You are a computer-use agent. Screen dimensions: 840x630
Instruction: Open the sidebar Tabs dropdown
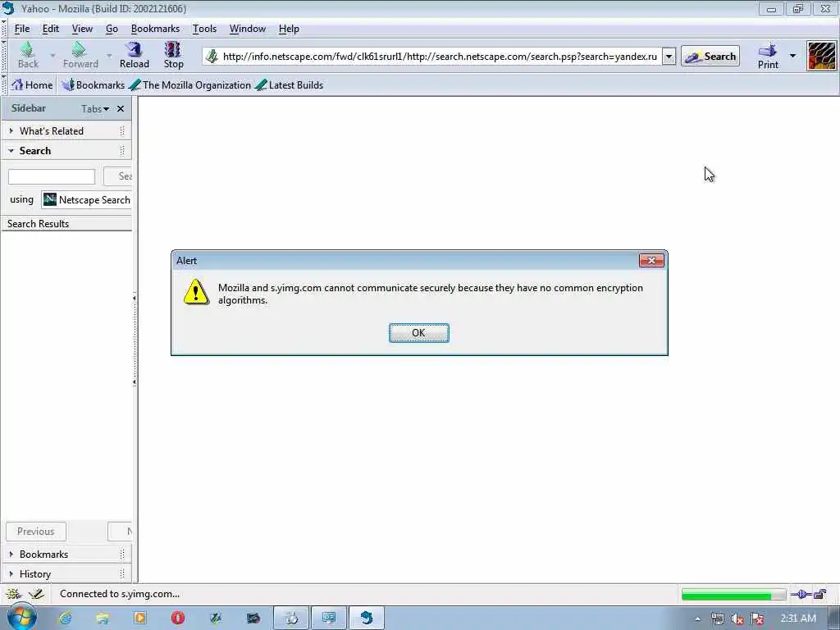(x=95, y=109)
